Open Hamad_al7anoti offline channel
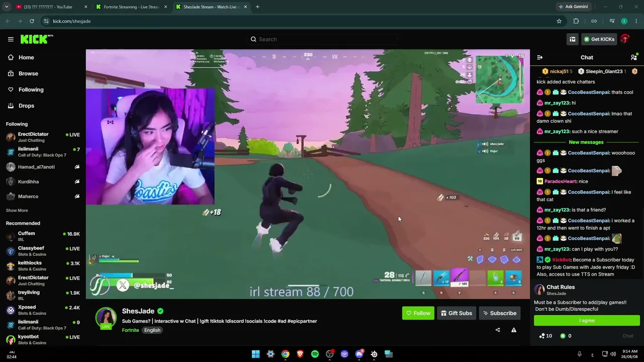644x362 pixels. point(42,167)
